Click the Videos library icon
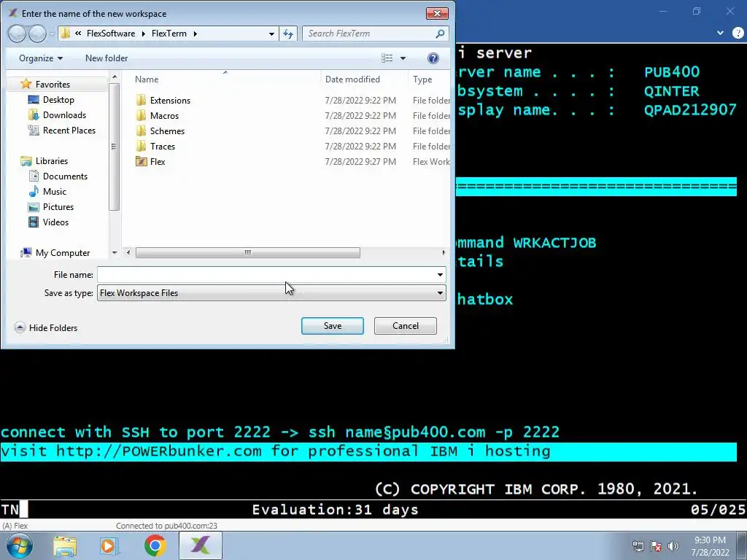The height and width of the screenshot is (560, 747). point(34,222)
